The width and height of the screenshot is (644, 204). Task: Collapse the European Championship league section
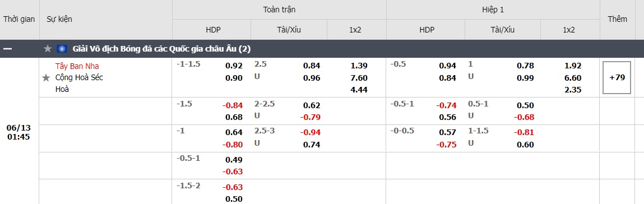(x=8, y=49)
